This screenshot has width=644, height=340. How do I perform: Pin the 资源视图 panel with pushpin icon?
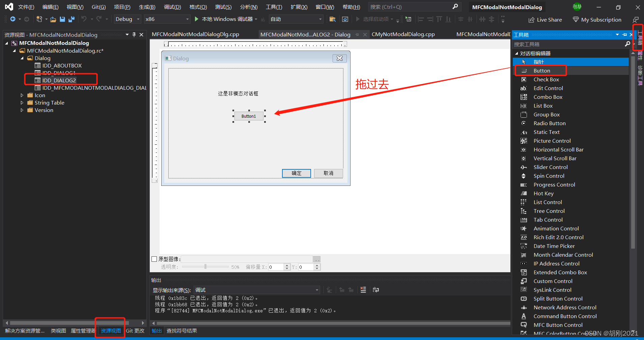point(134,34)
